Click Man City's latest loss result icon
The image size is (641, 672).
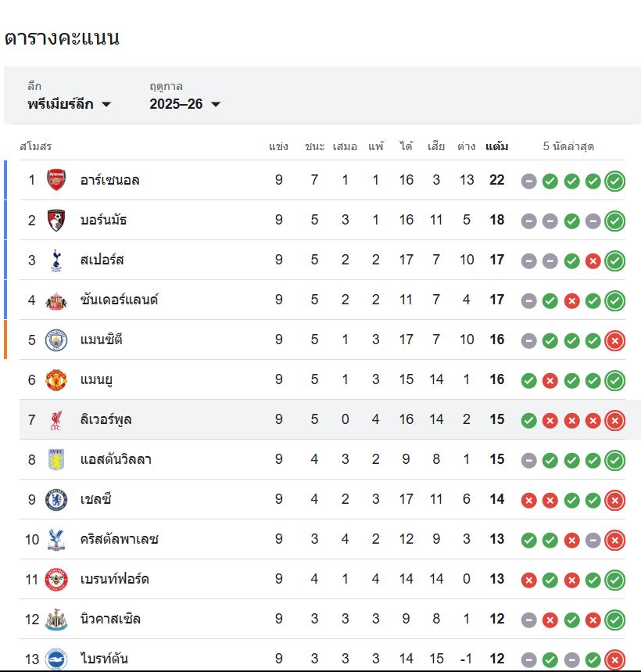(x=615, y=340)
